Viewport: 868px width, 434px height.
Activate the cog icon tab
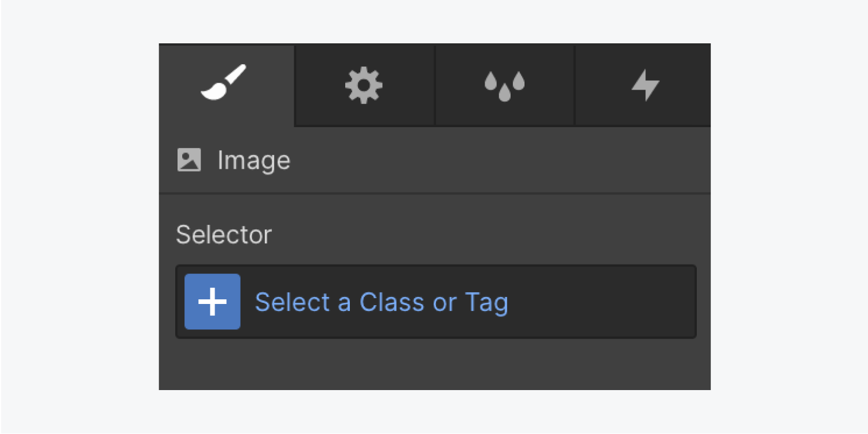pos(364,85)
